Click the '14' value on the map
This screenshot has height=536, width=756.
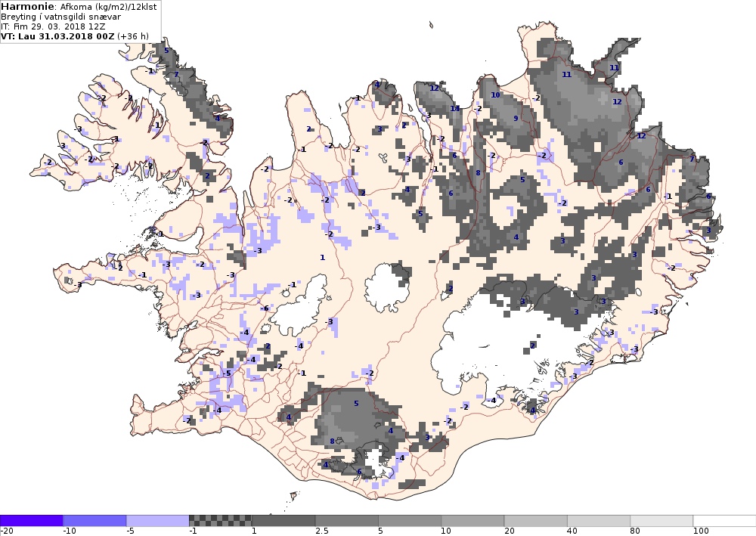tap(454, 108)
